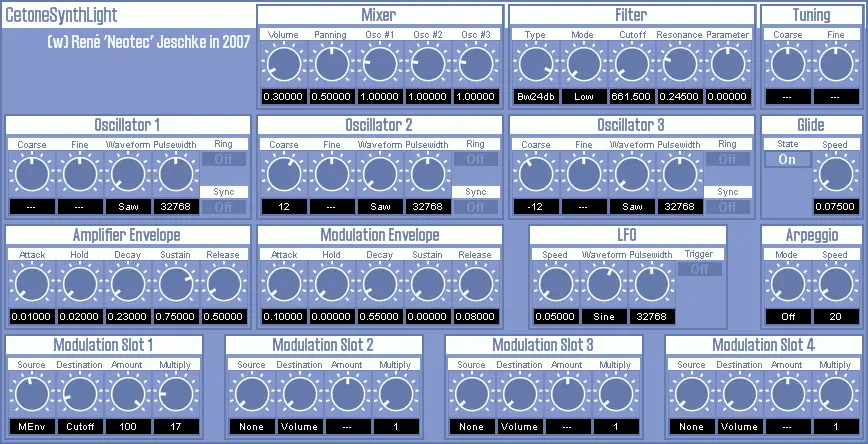Viewport: 868px width, 444px height.
Task: Click the LFO Speed knob
Action: [555, 285]
